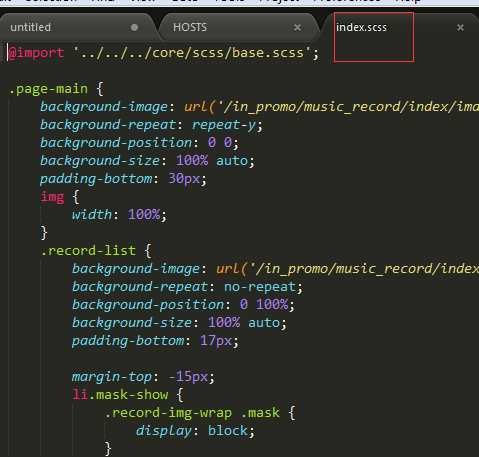479x457 pixels.
Task: Click the img selector
Action: coord(52,197)
